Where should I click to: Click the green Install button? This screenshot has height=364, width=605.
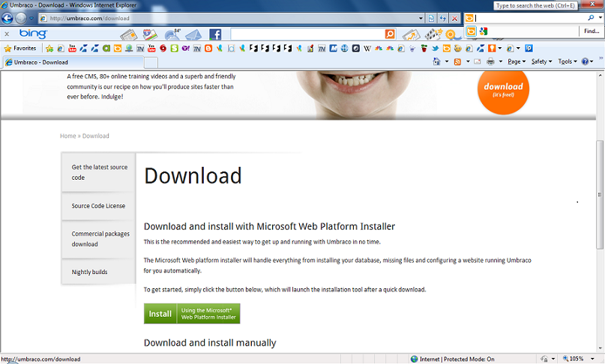192,314
